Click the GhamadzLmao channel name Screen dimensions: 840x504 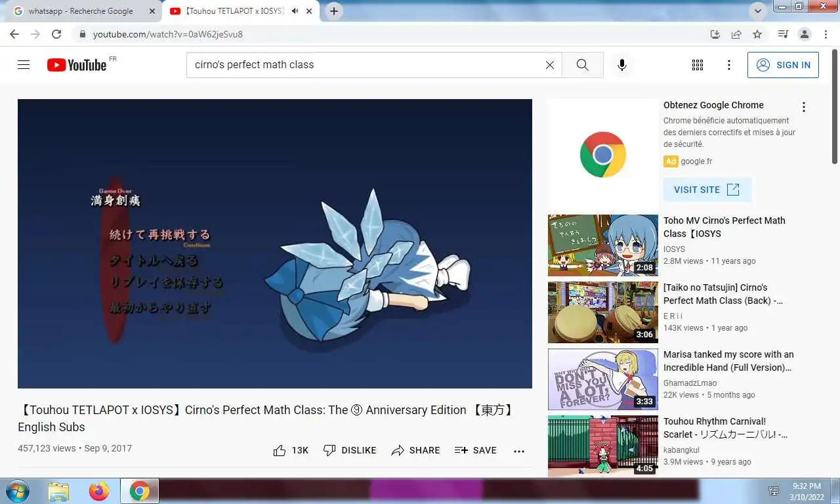coord(690,383)
